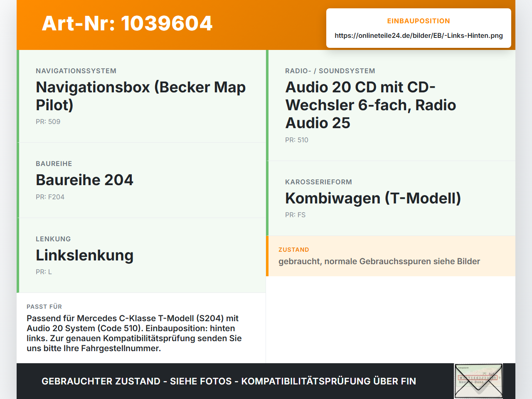Image resolution: width=532 pixels, height=399 pixels.
Task: Click the Gebrauchter Zustand footer banner text
Action: pos(229,381)
